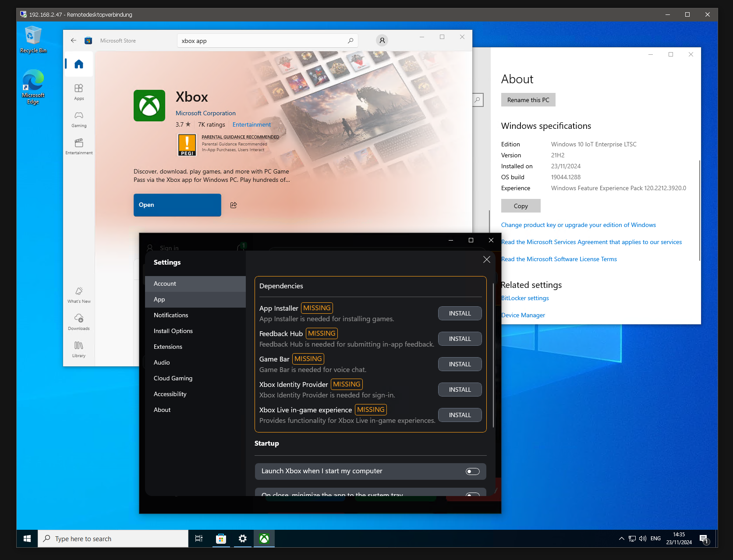Click the Microsoft Store logo icon
Screen dimensions: 733x560
(x=88, y=41)
